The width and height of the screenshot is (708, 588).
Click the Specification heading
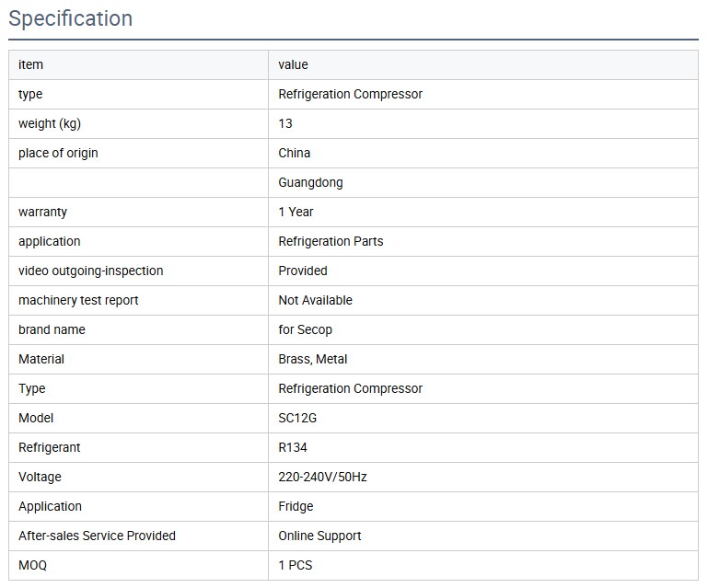tap(70, 18)
